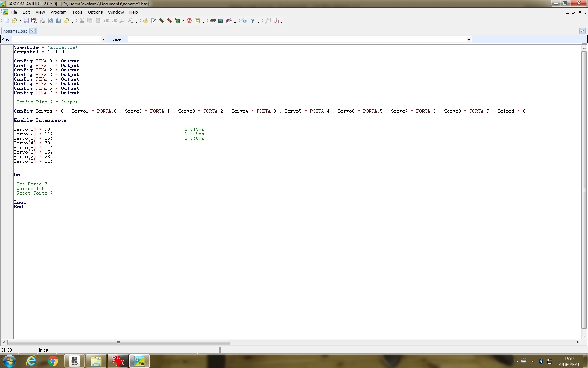Open the Help menu
Screen dimensions: 588x368
pyautogui.click(x=133, y=12)
